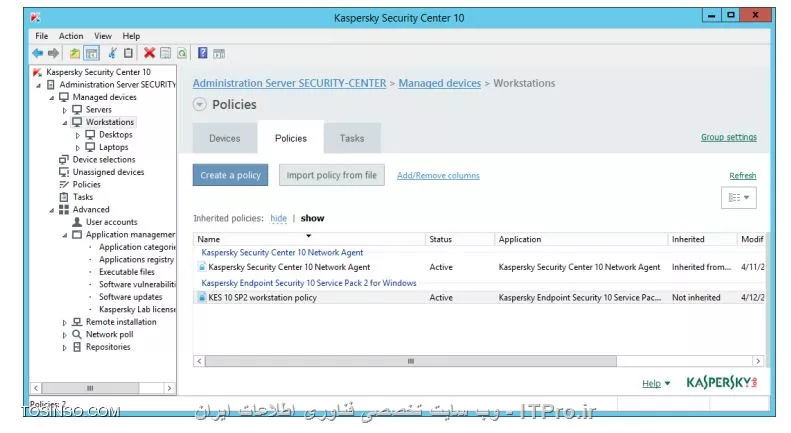Screen dimensions: 791x433
Task: Select Applications registry in the tree
Action: point(136,259)
